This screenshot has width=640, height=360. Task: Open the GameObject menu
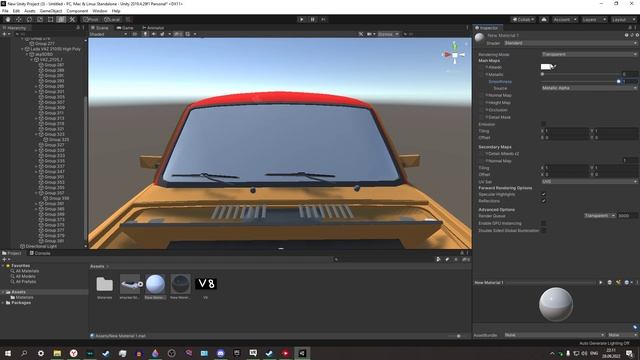click(x=51, y=11)
